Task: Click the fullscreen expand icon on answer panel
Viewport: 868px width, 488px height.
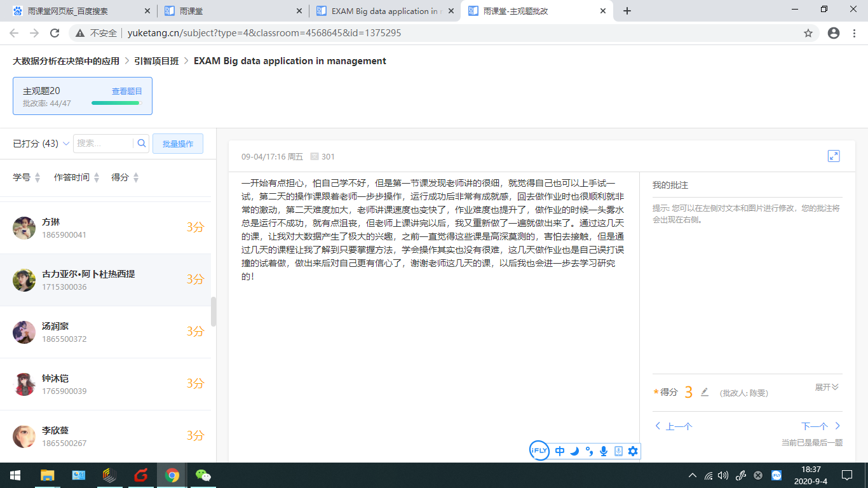Action: [833, 156]
